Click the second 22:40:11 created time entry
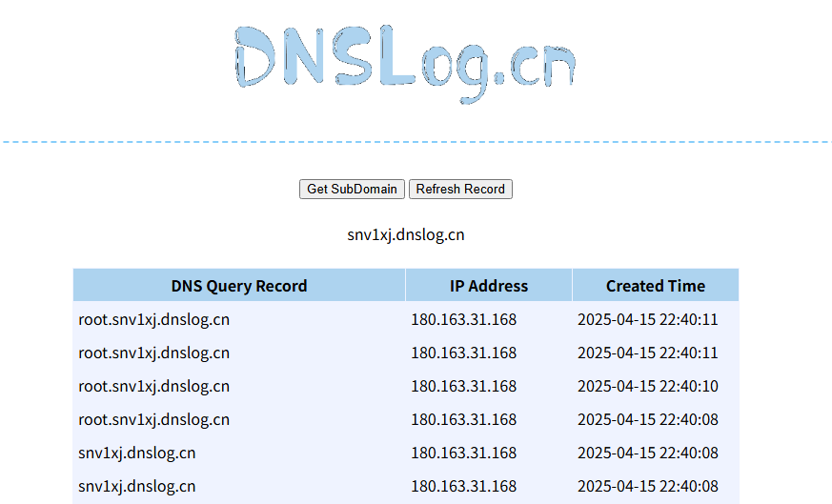The height and width of the screenshot is (504, 832). pyautogui.click(x=647, y=353)
